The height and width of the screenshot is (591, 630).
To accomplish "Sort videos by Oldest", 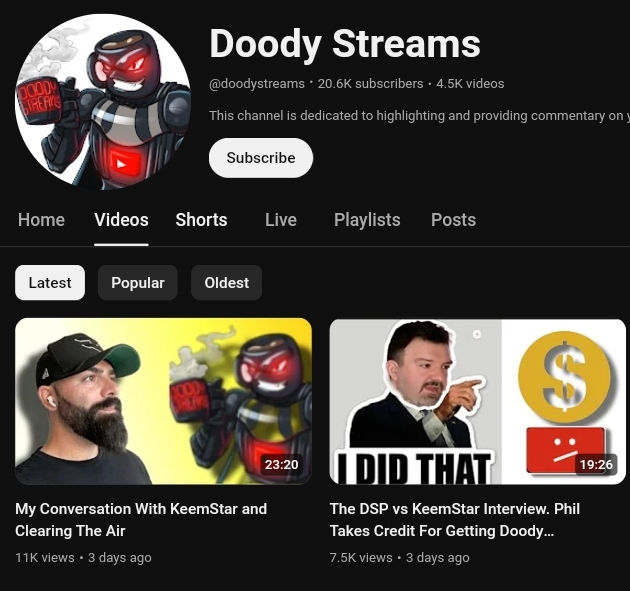I will pyautogui.click(x=227, y=282).
